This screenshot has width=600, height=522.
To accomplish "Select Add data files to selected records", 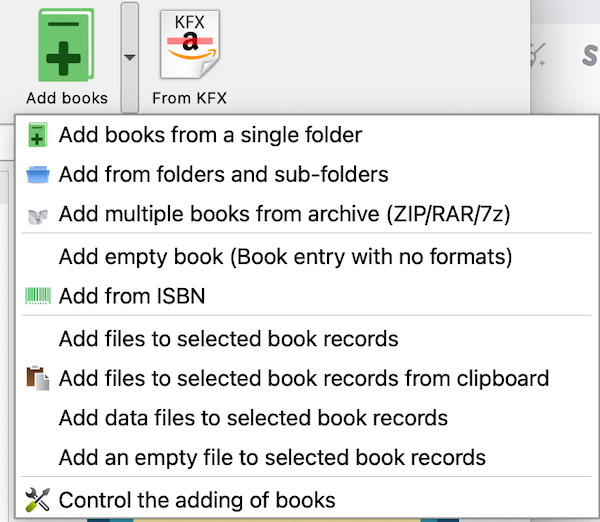I will [x=253, y=418].
